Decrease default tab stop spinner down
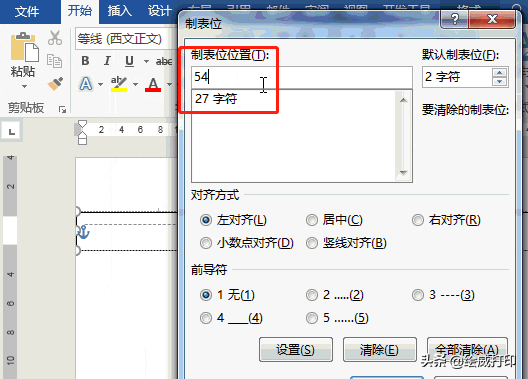The image size is (528, 379). [x=499, y=81]
